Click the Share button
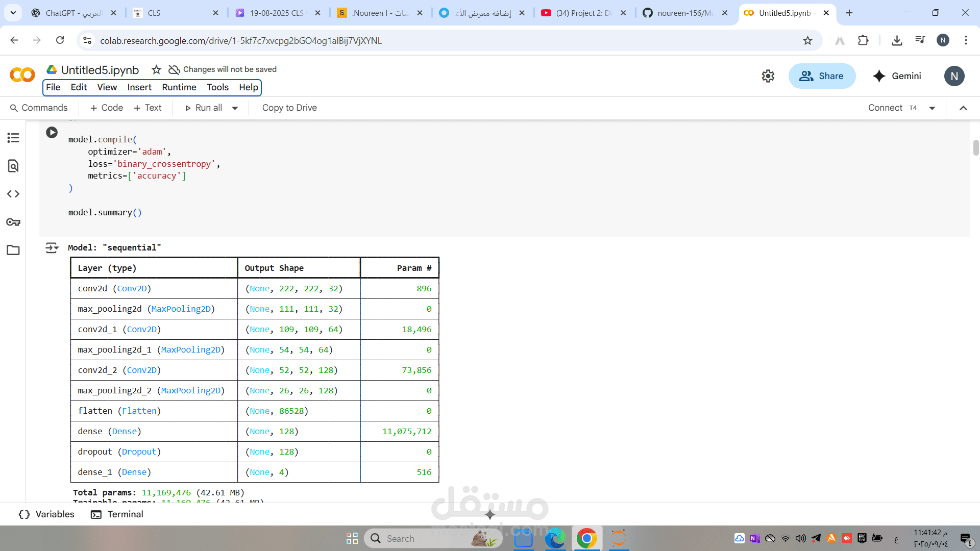This screenshot has width=980, height=551. (822, 76)
